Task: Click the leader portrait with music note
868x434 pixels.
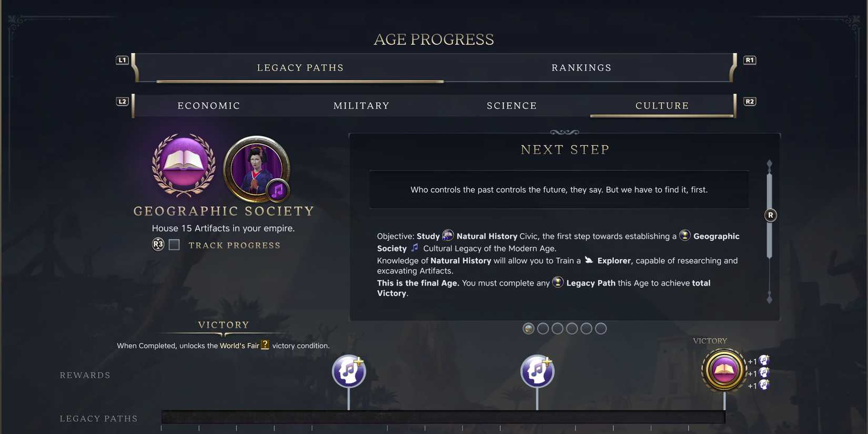Action: click(256, 169)
